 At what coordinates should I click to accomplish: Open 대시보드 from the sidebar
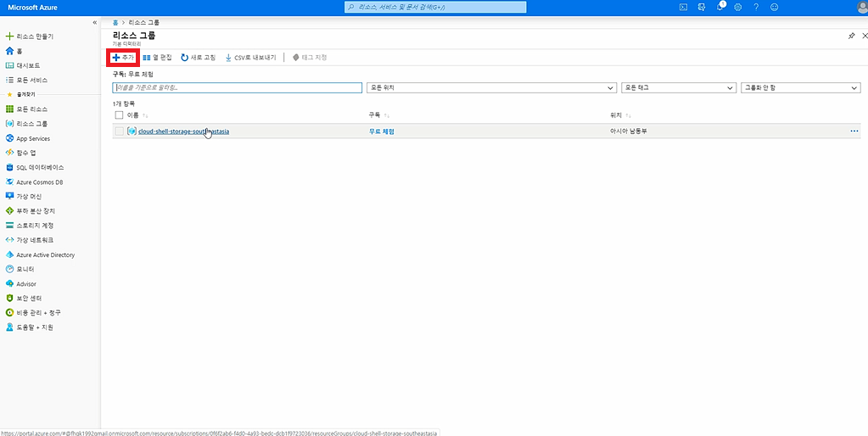coord(23,65)
